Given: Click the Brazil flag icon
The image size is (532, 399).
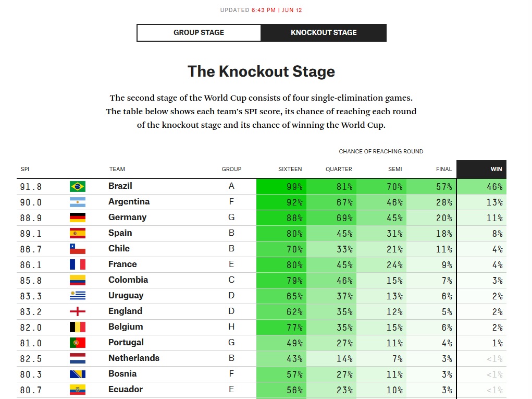Looking at the screenshot, I should (x=77, y=186).
